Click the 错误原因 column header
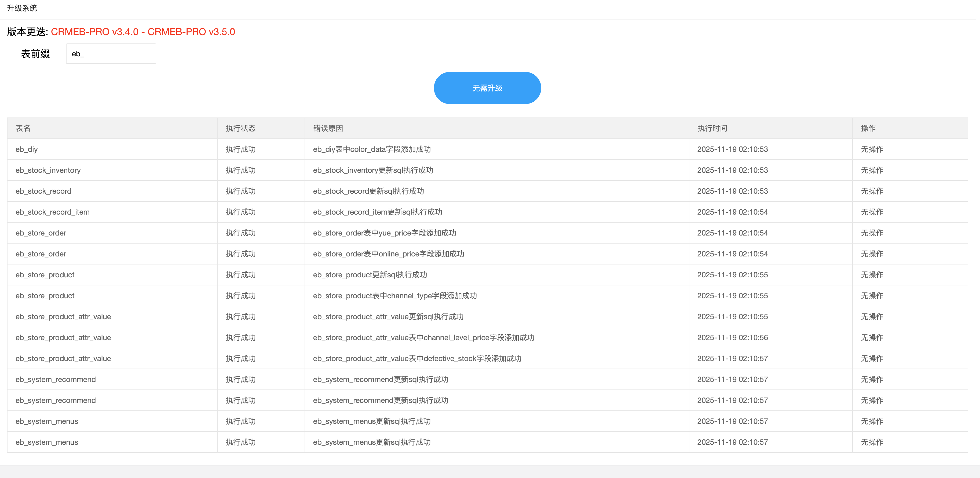This screenshot has height=478, width=980. tap(328, 128)
